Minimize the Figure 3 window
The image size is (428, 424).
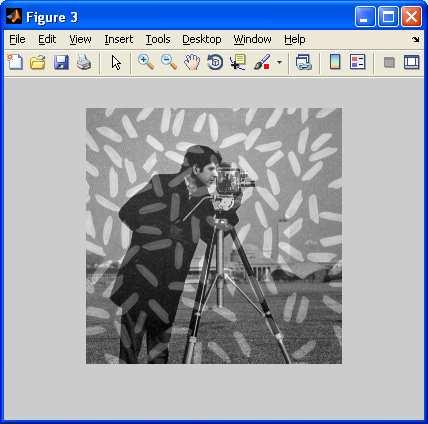point(365,16)
